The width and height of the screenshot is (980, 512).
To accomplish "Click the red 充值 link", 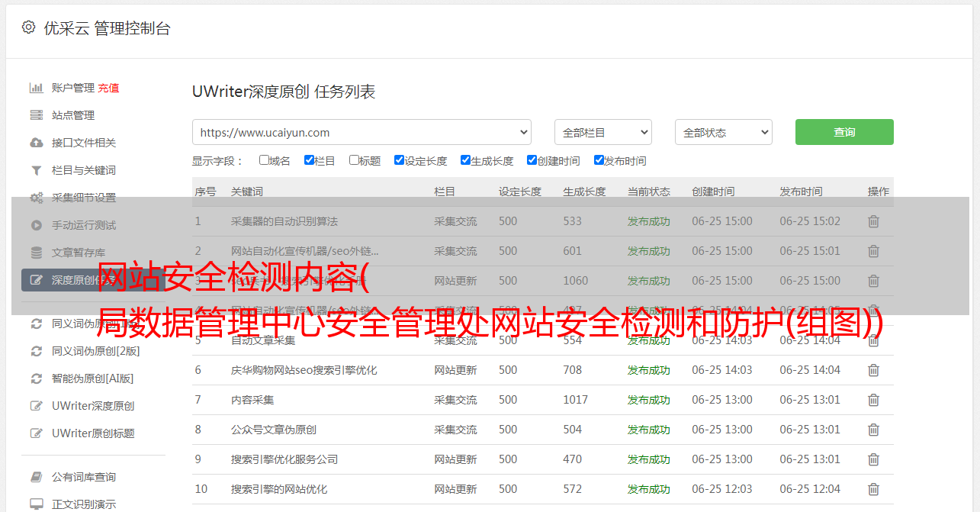I will (x=108, y=88).
